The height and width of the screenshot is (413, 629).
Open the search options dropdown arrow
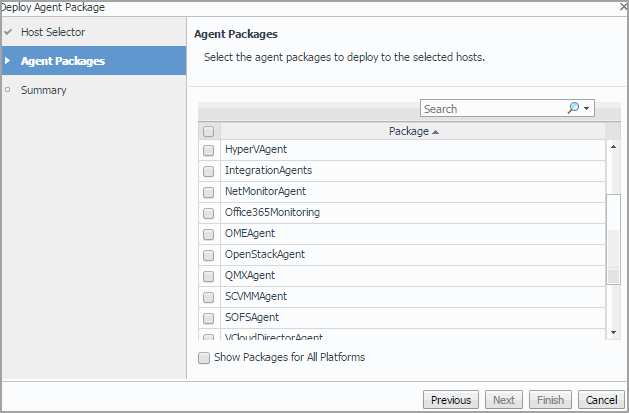[587, 108]
